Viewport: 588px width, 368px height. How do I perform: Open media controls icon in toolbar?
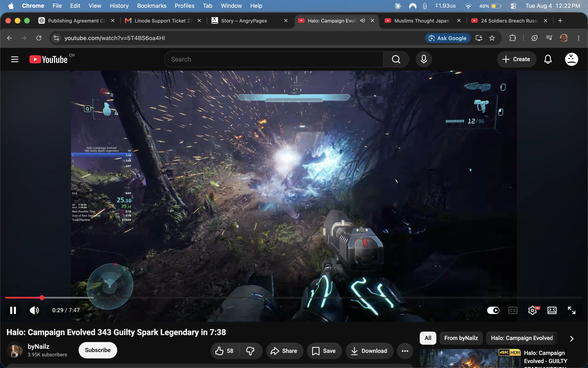tap(549, 38)
